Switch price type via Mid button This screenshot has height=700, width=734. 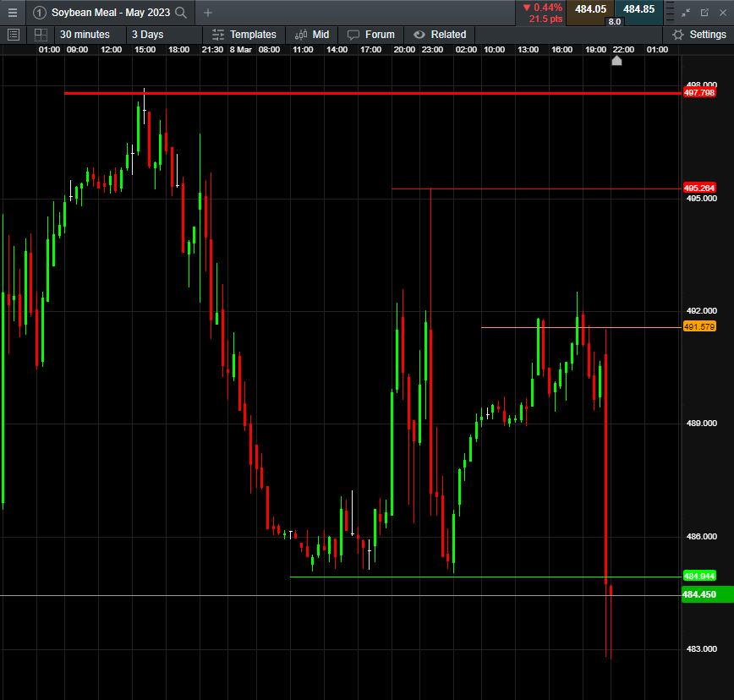(x=312, y=35)
